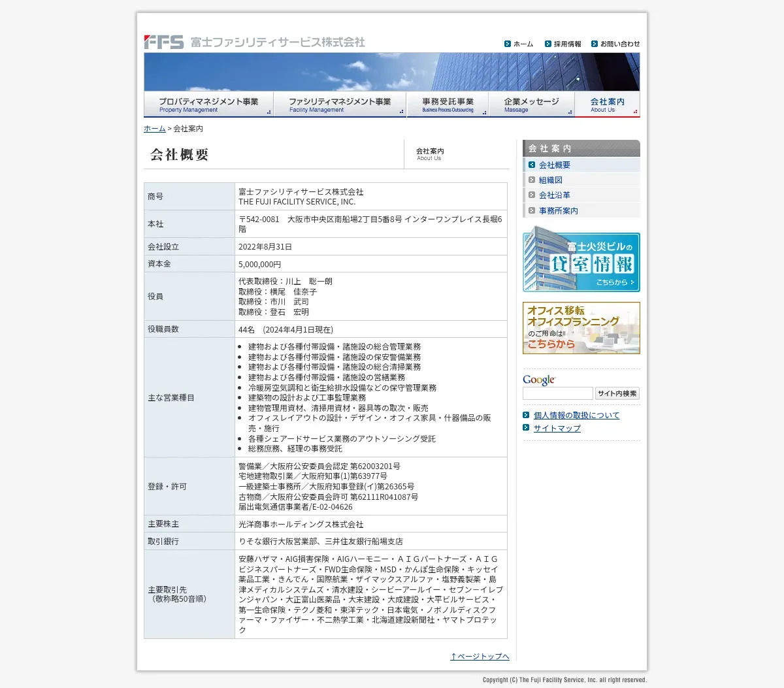Viewport: 784px width, 688px height.
Task: Click the 44名 (2024年4月1日現在) value
Action: click(x=286, y=330)
